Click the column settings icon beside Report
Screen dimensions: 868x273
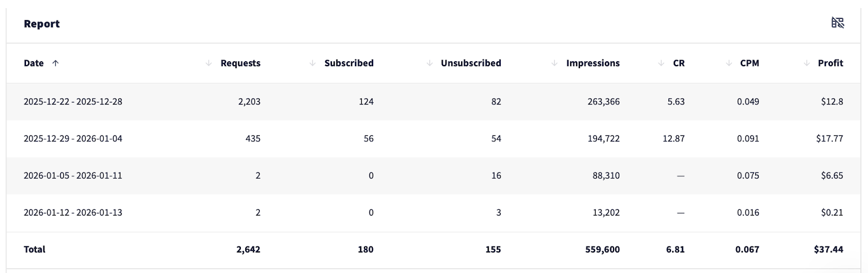click(x=838, y=23)
